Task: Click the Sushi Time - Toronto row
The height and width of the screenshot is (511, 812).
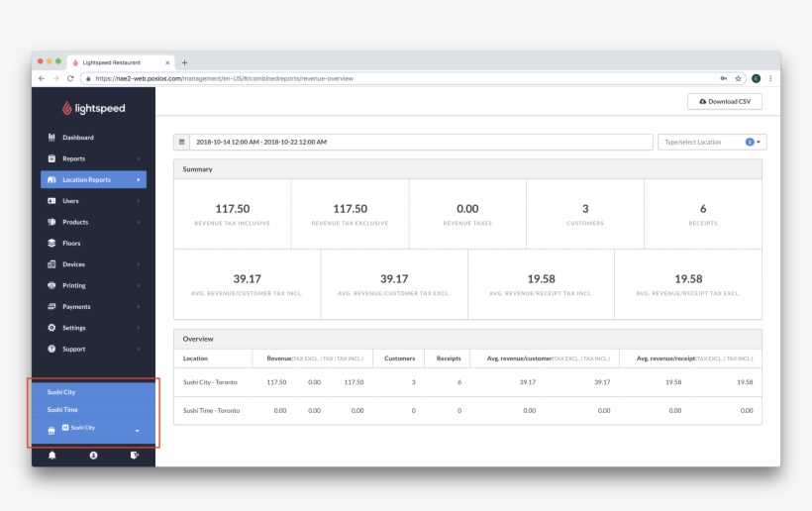Action: click(467, 411)
